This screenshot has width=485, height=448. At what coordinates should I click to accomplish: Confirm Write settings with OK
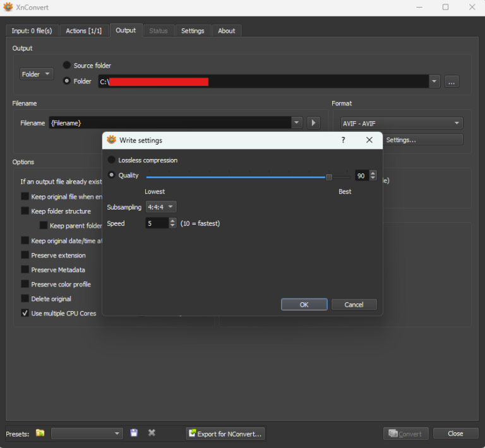pos(304,305)
